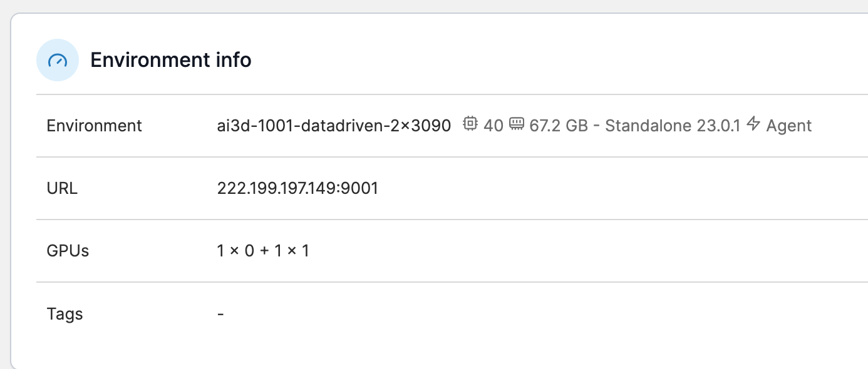Click the lightning bolt Agent icon
The width and height of the screenshot is (868, 369).
[755, 124]
